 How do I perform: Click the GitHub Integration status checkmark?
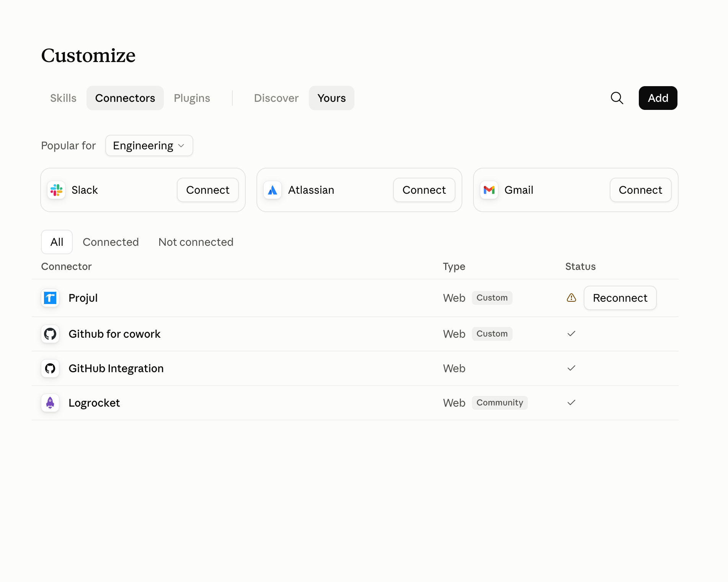coord(571,368)
